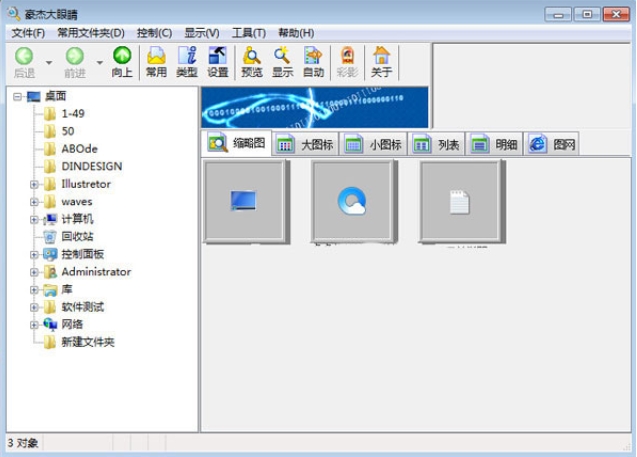This screenshot has height=457, width=637.
Task: Select the waves folder label
Action: coord(77,201)
